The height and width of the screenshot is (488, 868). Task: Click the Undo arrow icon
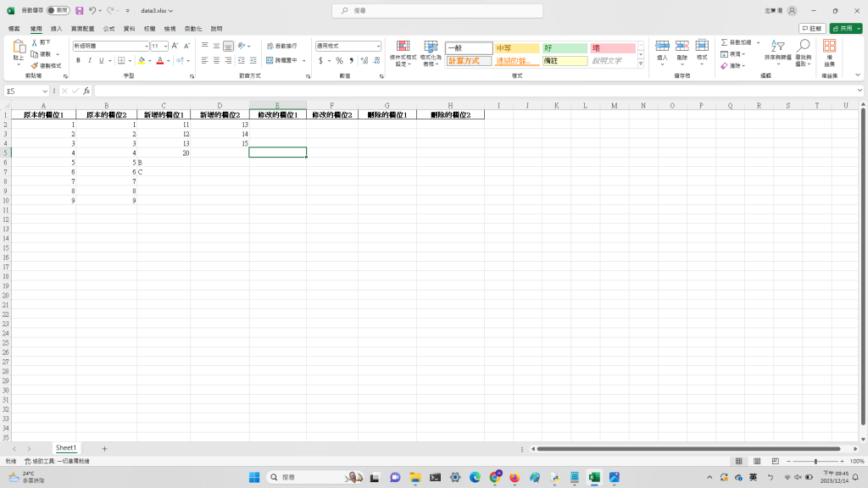tap(92, 10)
